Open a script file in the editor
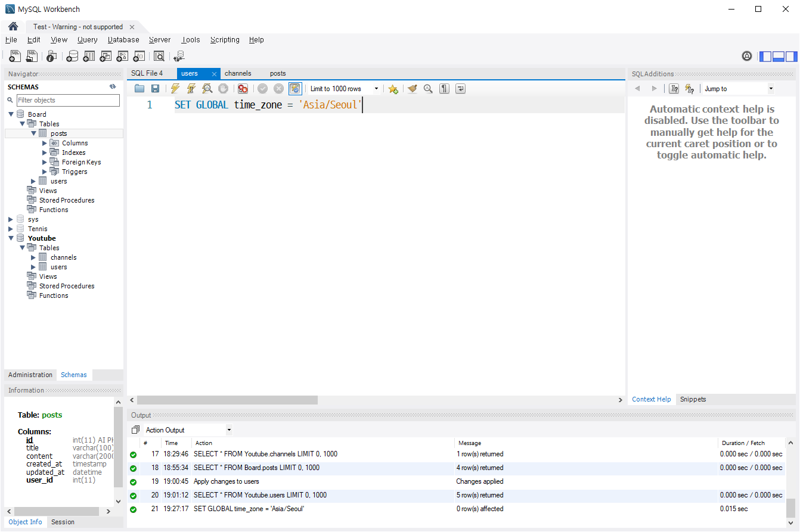Image resolution: width=800 pixels, height=532 pixels. pyautogui.click(x=139, y=89)
